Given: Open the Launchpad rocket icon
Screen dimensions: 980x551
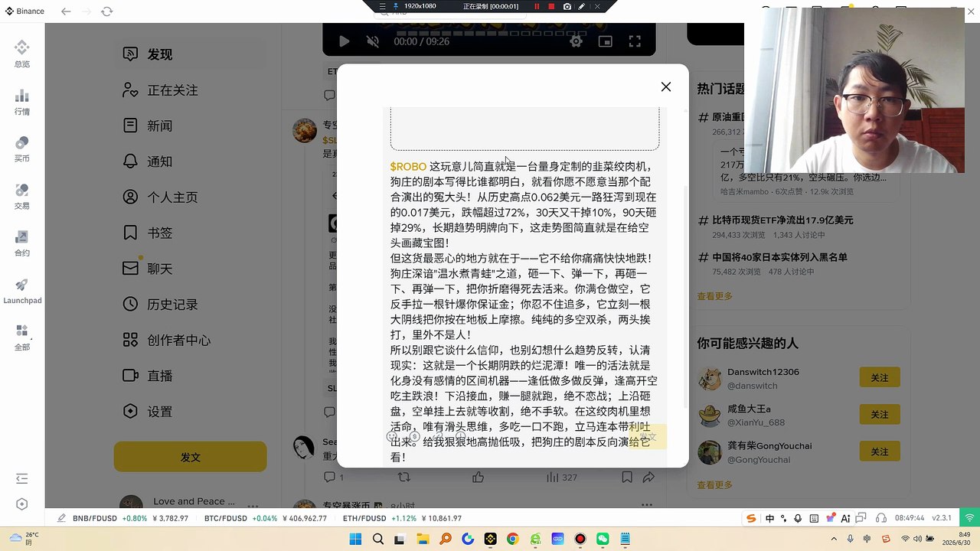Looking at the screenshot, I should [21, 285].
